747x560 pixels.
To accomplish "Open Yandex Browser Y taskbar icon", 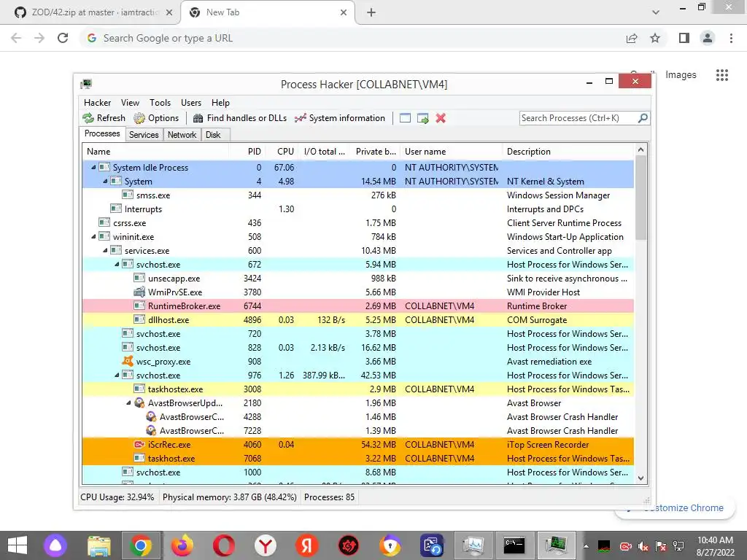I will [266, 545].
